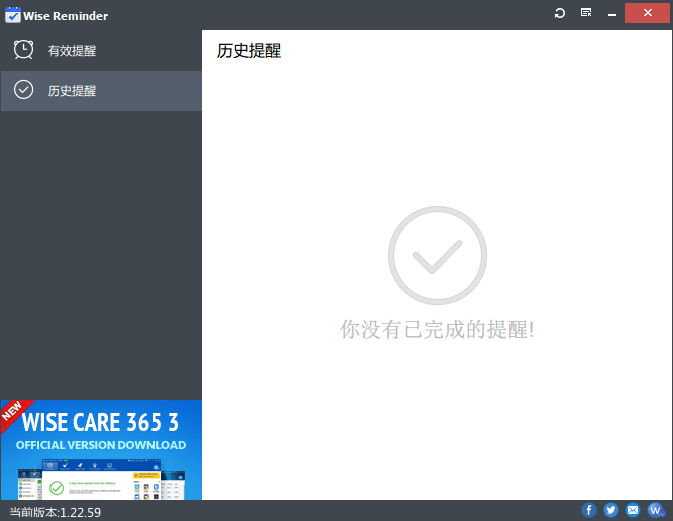The image size is (673, 521).
Task: Click 'Official Version Download' ad text
Action: point(101,445)
